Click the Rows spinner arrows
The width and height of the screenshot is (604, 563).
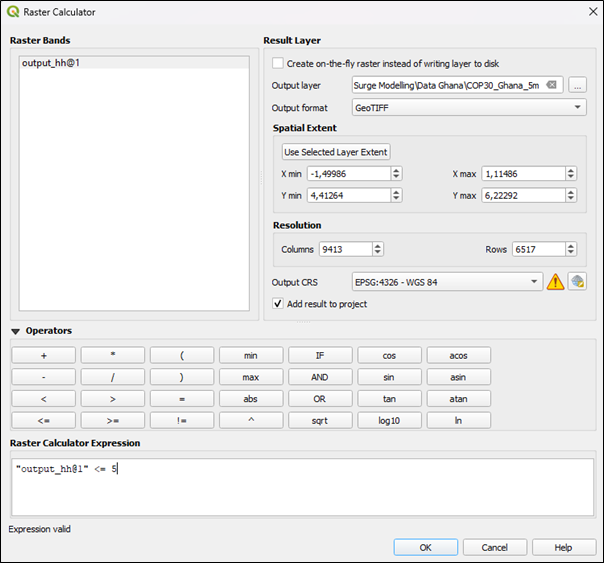coord(571,249)
